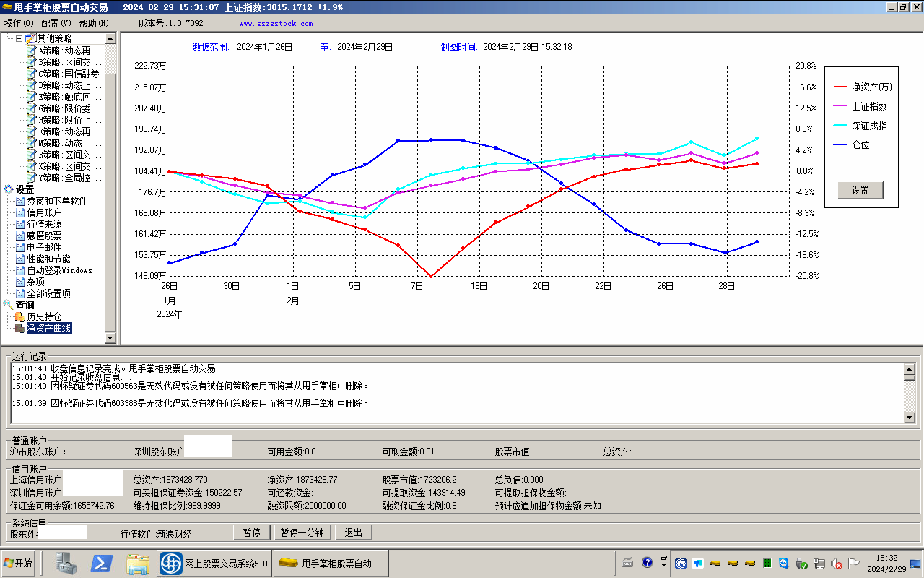The width and height of the screenshot is (924, 578).
Task: Switch to 网上股票交易系统5.0 taskbar window
Action: pos(214,563)
